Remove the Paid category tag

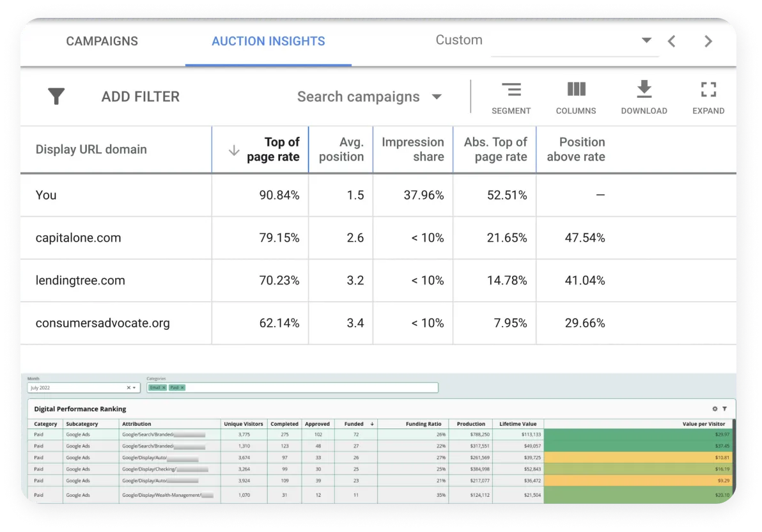pyautogui.click(x=182, y=387)
